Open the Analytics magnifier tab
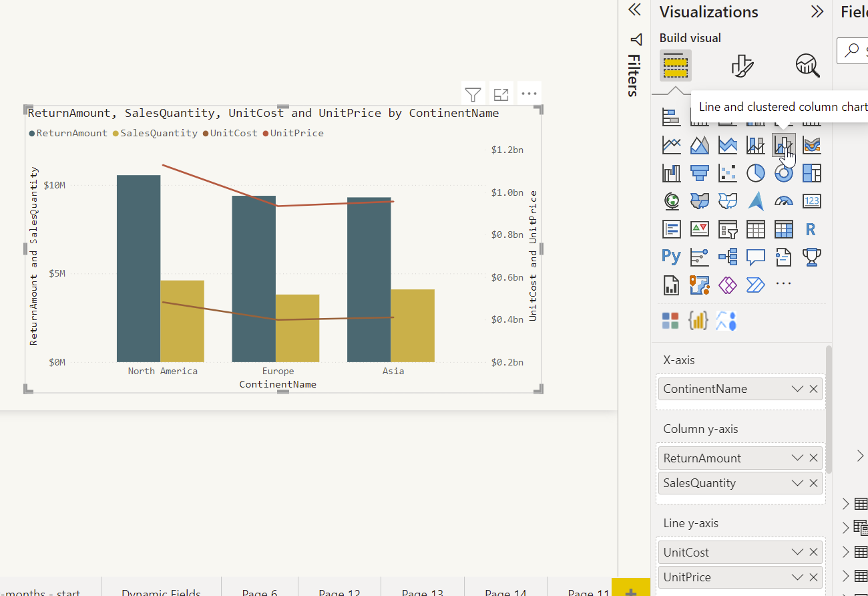 pyautogui.click(x=807, y=65)
